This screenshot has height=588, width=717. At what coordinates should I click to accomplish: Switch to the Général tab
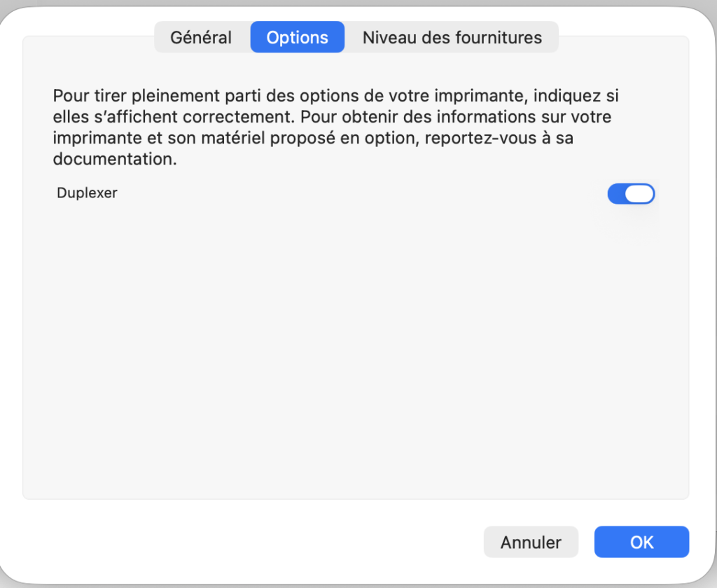tap(201, 37)
